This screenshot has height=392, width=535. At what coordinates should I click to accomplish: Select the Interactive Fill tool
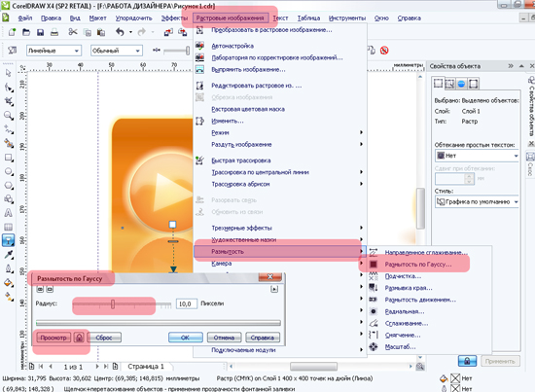[9, 297]
